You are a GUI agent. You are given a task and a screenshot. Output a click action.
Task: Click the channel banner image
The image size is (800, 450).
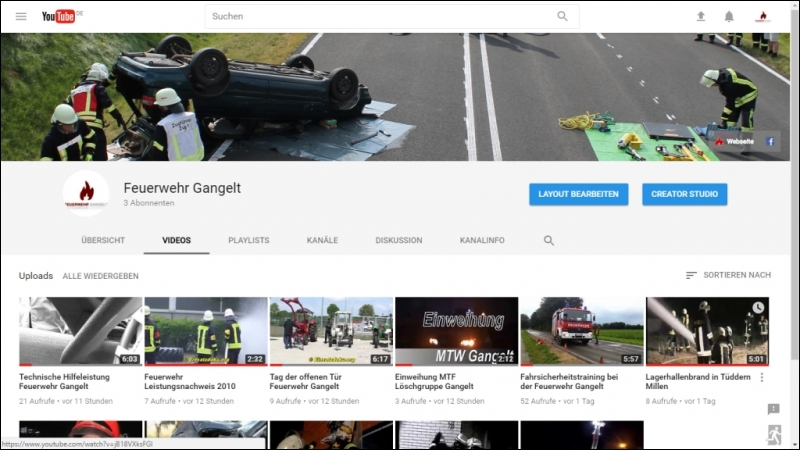coord(395,97)
